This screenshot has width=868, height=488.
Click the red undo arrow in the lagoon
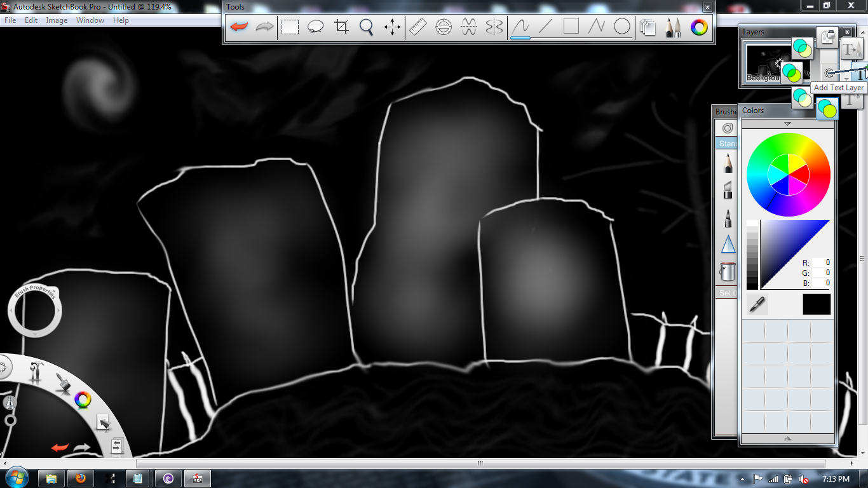(60, 447)
